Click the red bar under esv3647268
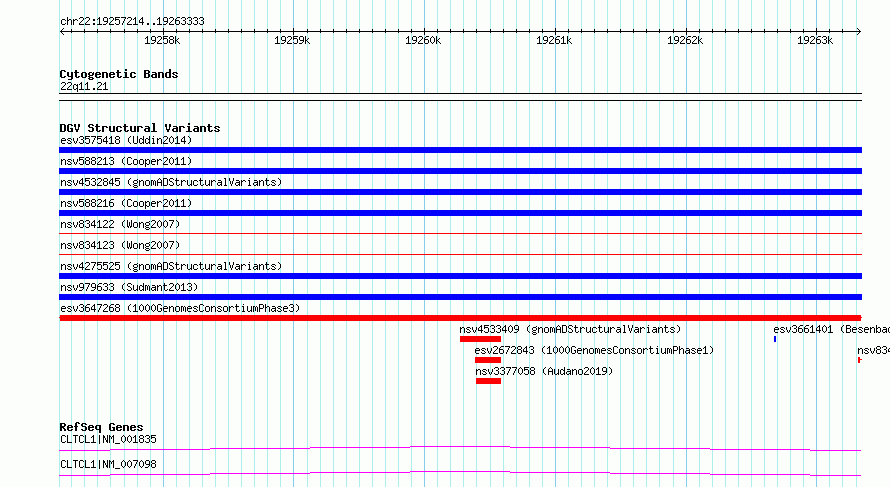 click(x=460, y=318)
